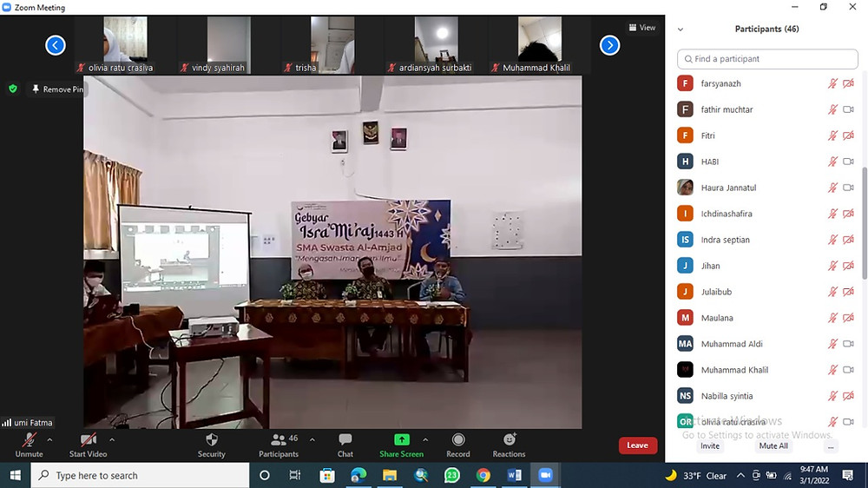Screen dimensions: 868x488
Task: Select olivia ratu crasiva video thumbnail
Action: pyautogui.click(x=125, y=45)
